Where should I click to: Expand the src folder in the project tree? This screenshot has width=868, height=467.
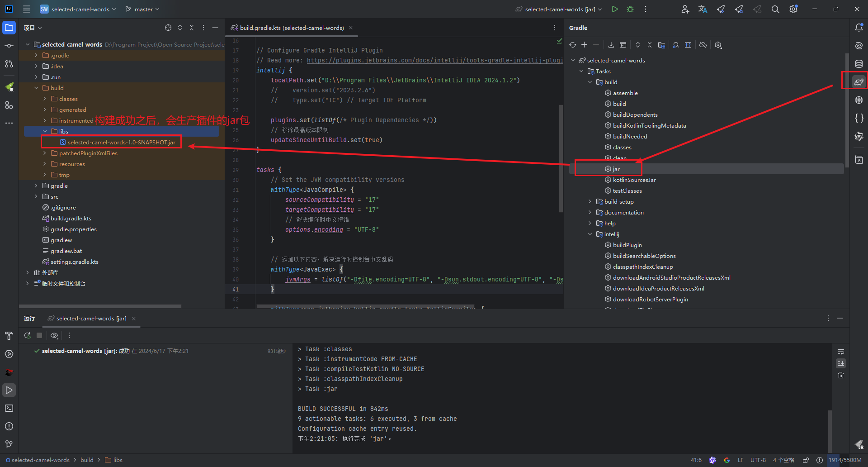pyautogui.click(x=36, y=196)
